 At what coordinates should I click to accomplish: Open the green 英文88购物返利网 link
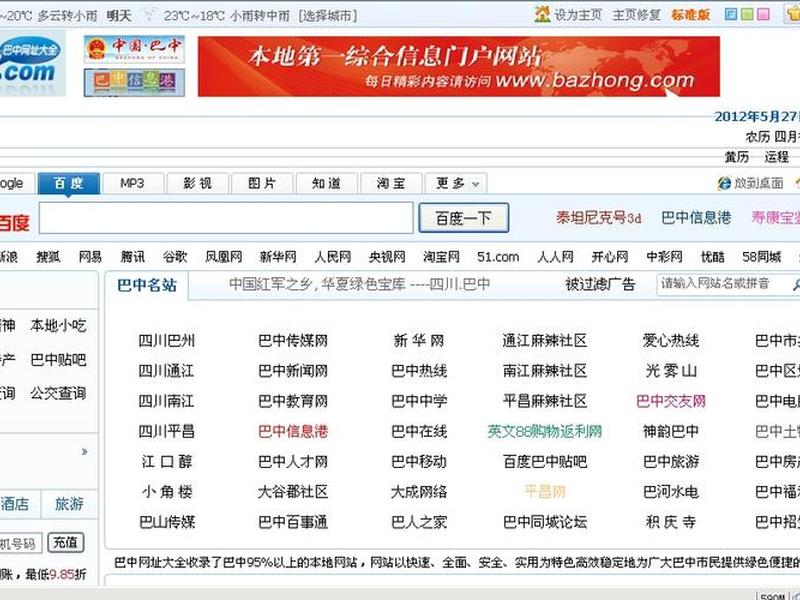(545, 431)
